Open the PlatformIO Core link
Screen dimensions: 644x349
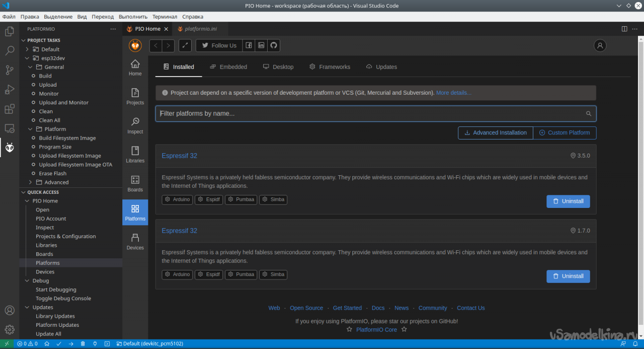[x=376, y=330]
